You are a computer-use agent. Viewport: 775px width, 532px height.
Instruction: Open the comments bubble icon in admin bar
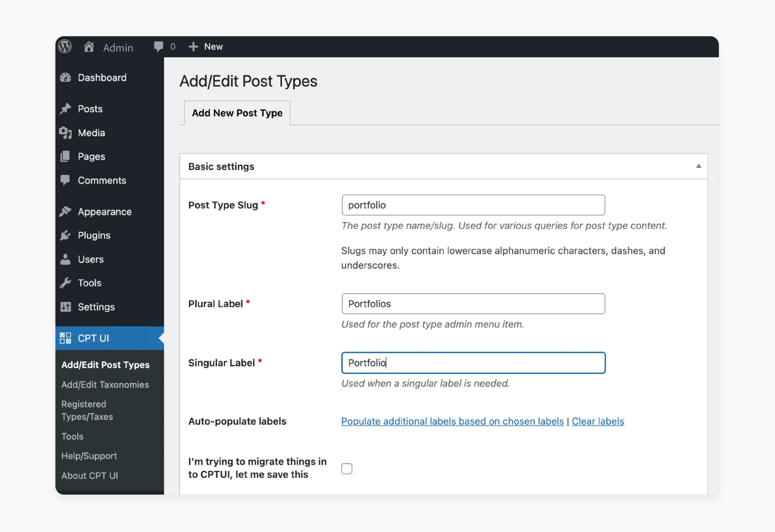[x=159, y=46]
